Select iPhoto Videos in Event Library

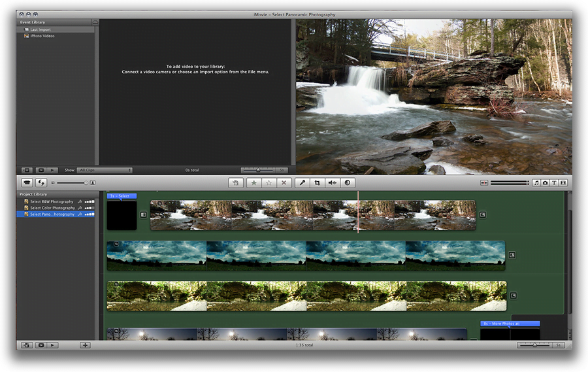tap(56, 36)
